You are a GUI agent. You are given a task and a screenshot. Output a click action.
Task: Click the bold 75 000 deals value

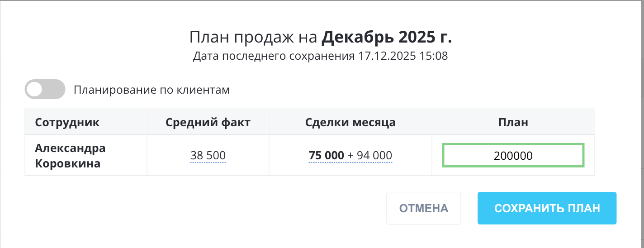(326, 156)
